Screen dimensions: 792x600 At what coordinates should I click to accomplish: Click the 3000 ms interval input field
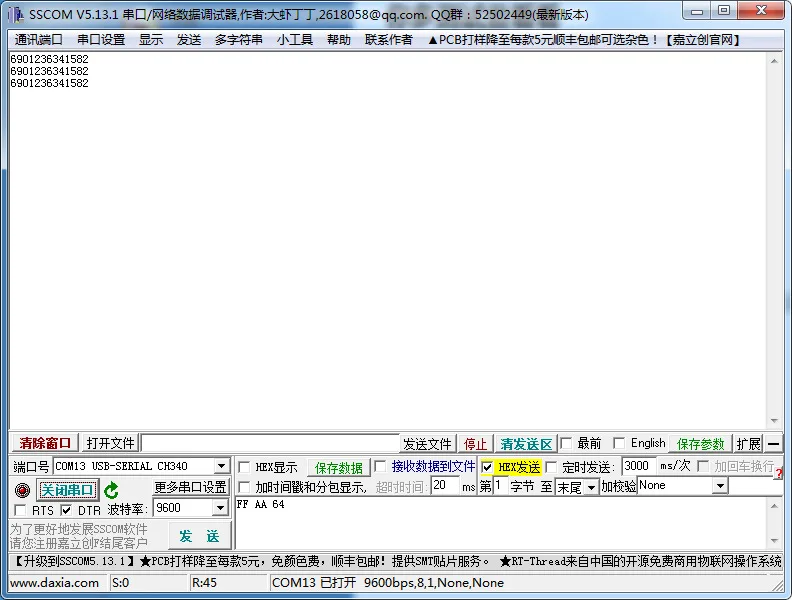tap(639, 466)
